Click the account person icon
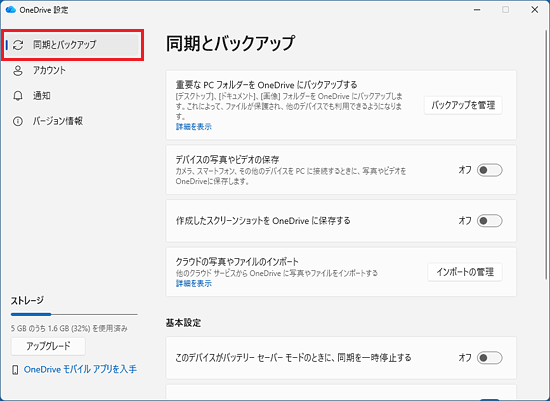 point(18,71)
